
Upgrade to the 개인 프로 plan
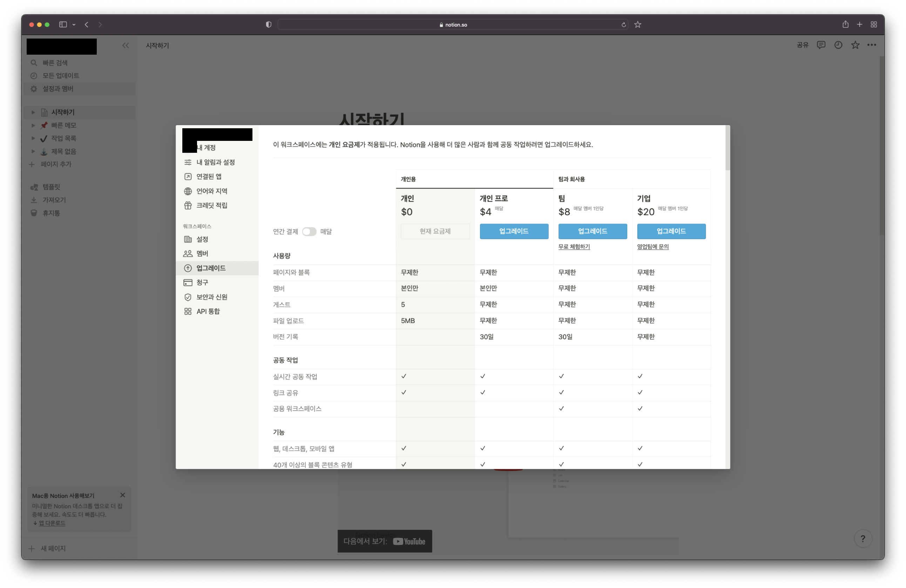click(x=514, y=231)
